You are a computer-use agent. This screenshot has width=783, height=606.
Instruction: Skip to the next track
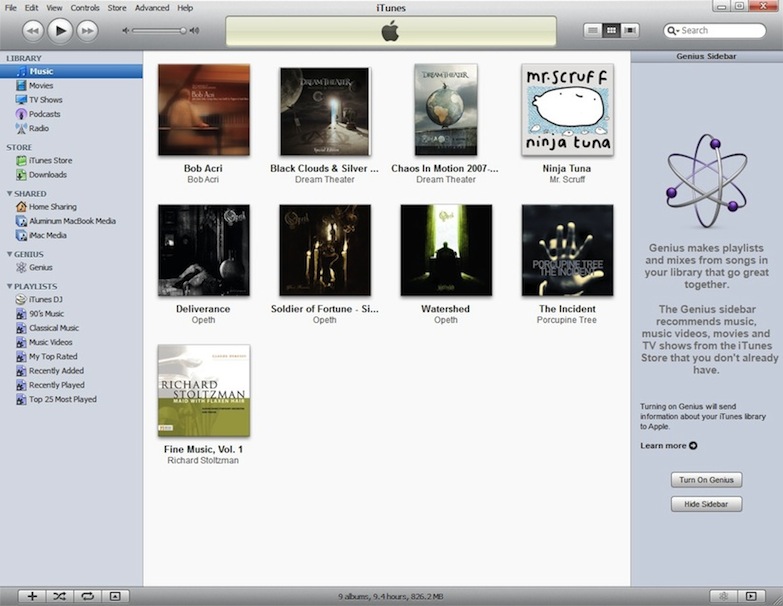[x=87, y=31]
